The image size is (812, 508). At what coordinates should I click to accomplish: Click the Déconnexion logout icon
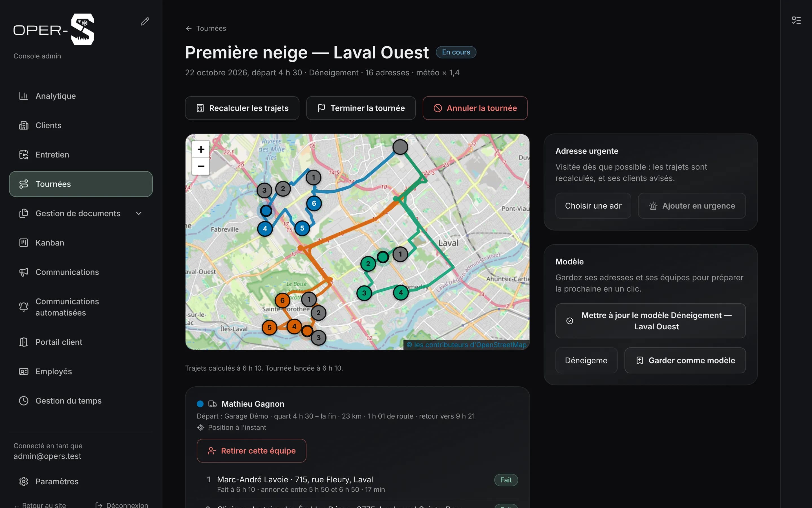pyautogui.click(x=99, y=505)
